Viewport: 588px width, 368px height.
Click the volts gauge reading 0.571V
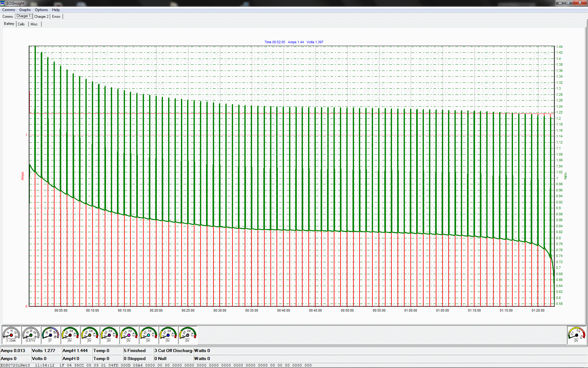pos(31,335)
